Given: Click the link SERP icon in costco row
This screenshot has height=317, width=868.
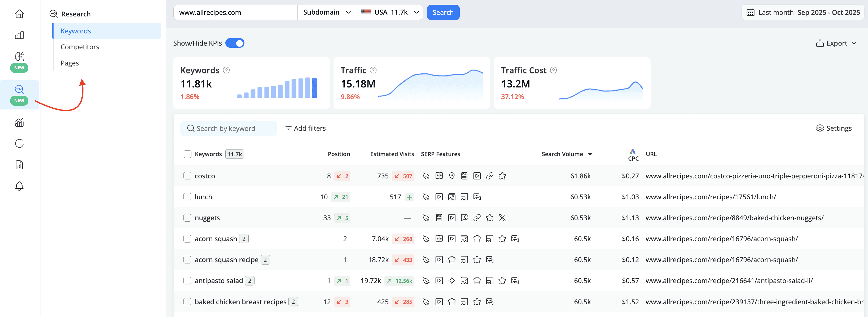Looking at the screenshot, I should 490,176.
